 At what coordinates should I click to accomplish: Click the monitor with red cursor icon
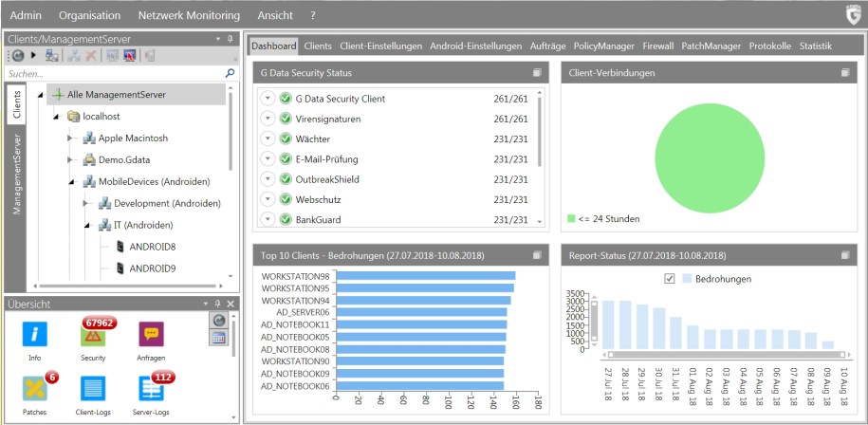click(x=130, y=56)
